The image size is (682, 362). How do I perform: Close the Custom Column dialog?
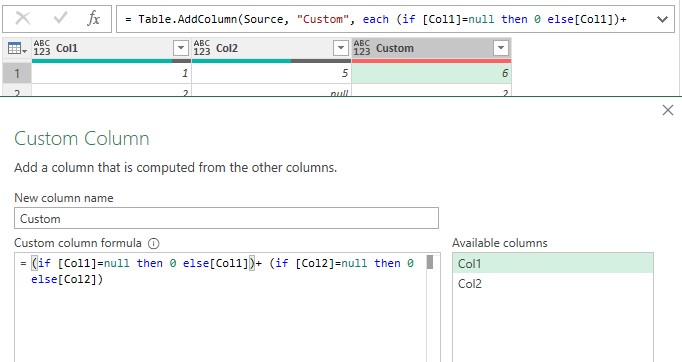[x=668, y=110]
